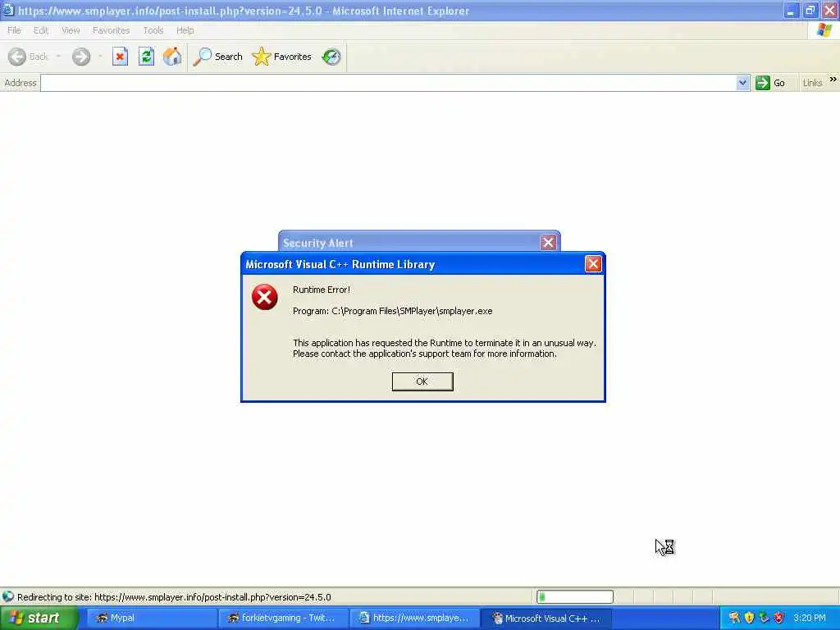Click the 'Redirecting to site' status bar text
Screen dimensions: 840x630
(174, 597)
